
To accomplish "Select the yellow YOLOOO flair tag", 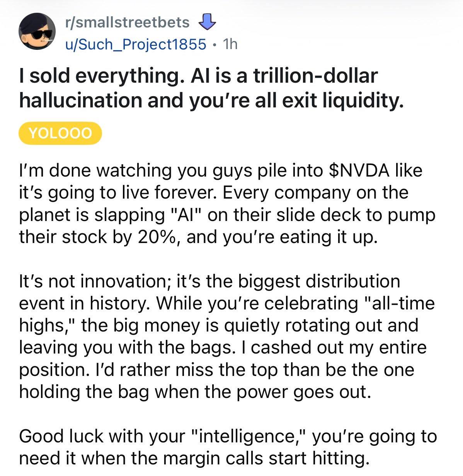I will pyautogui.click(x=60, y=134).
